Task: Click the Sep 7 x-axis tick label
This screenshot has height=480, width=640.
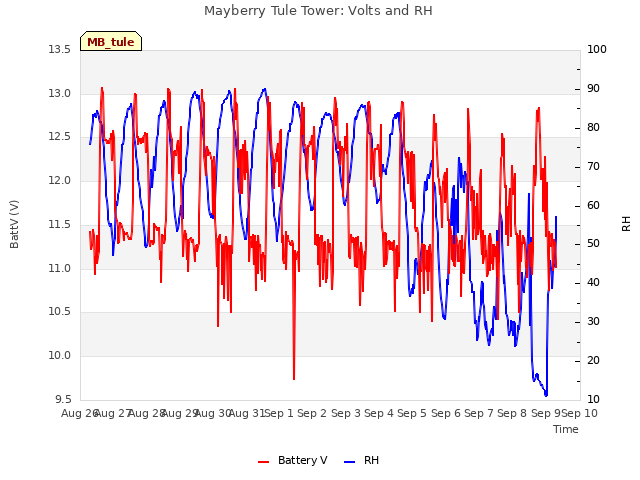Action: click(x=479, y=413)
